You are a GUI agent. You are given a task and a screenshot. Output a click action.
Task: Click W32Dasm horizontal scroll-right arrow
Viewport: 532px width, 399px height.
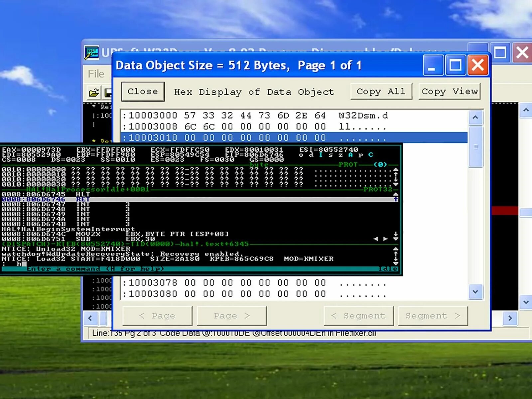[x=510, y=318]
